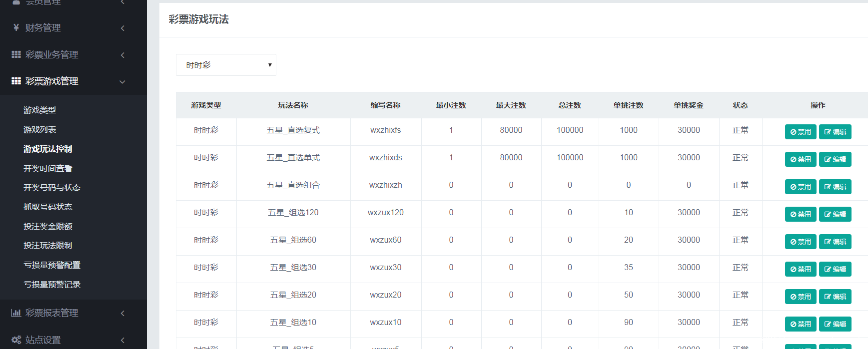Click the bar chart icon beside 彩票报表管理
Image resolution: width=868 pixels, height=349 pixels.
pos(16,313)
